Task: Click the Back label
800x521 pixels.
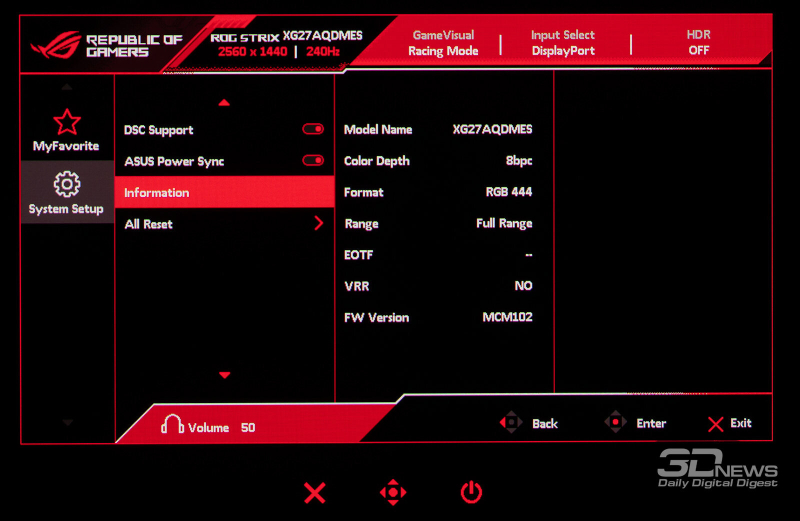Action: tap(545, 424)
